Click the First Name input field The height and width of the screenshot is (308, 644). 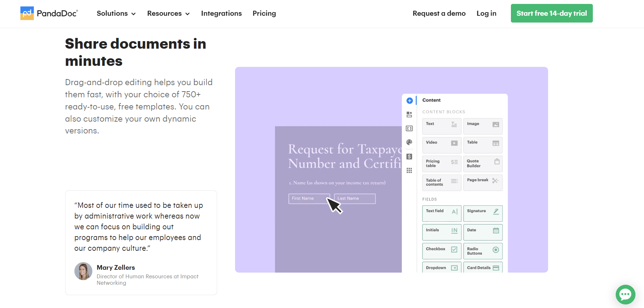point(308,199)
